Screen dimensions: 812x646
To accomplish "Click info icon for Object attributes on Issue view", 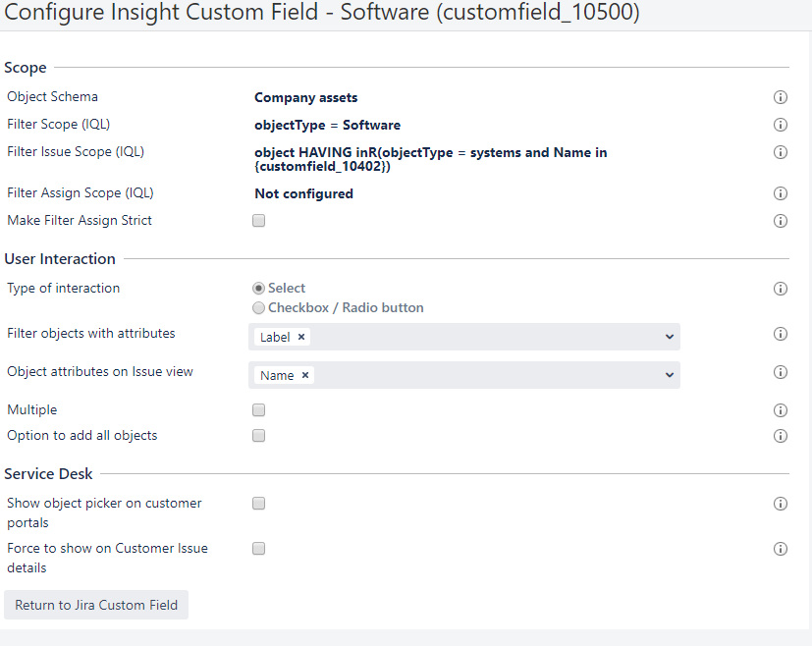I will (x=780, y=372).
